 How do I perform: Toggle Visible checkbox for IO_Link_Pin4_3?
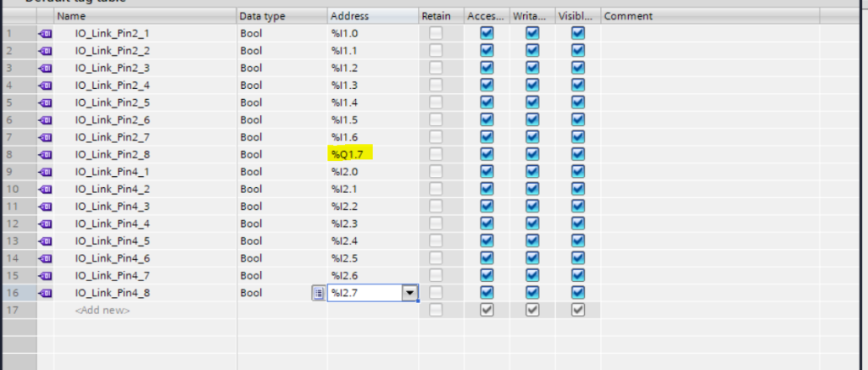[578, 207]
